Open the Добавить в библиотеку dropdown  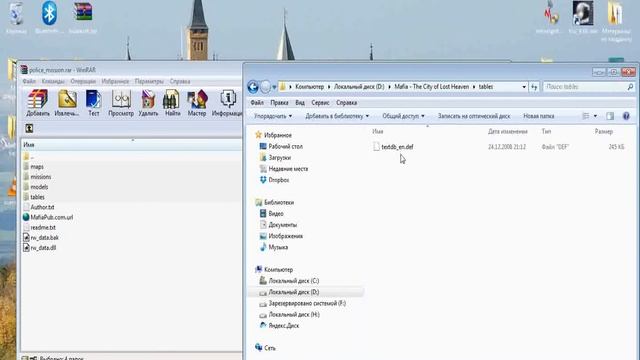click(337, 116)
